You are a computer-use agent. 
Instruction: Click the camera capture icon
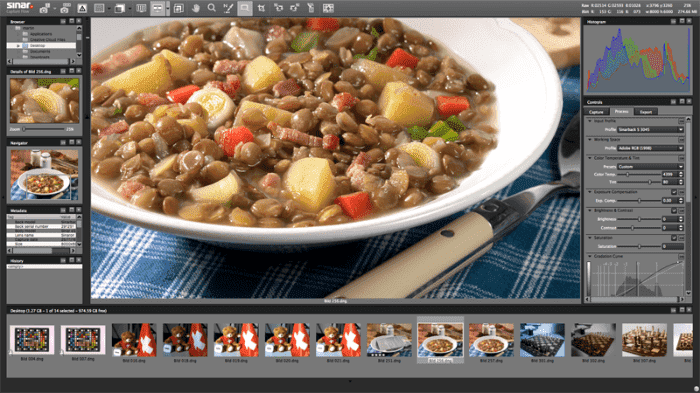coord(45,8)
